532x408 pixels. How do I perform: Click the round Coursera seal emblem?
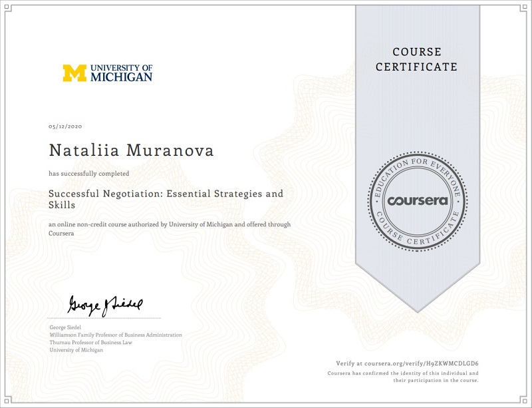416,201
